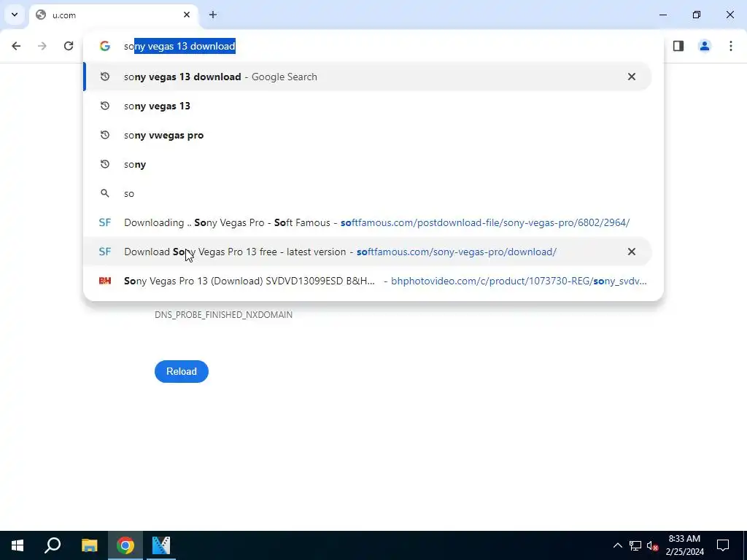Click the Chrome taskbar icon
This screenshot has width=747, height=560.
coord(125,545)
